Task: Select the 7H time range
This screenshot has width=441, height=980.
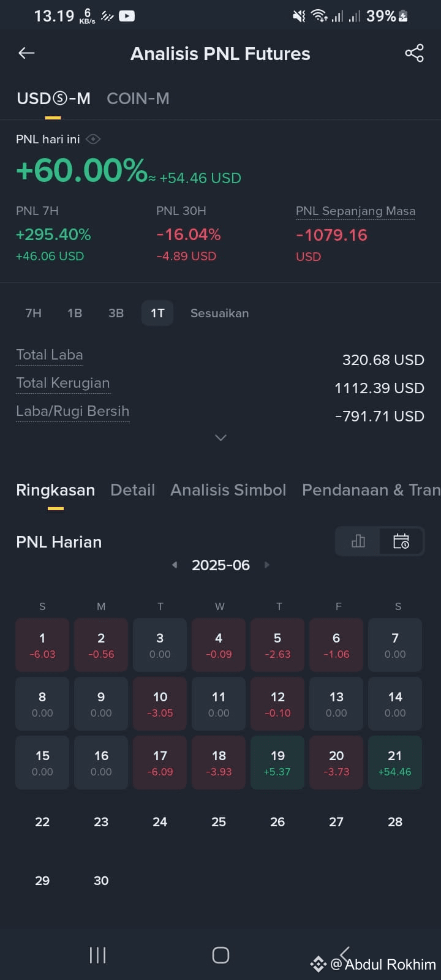Action: pos(34,313)
